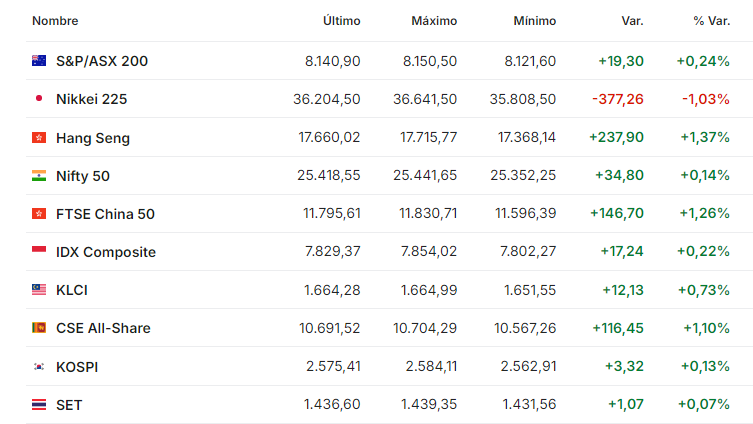Sort by the Máximo column header
The image size is (753, 424).
pyautogui.click(x=434, y=21)
